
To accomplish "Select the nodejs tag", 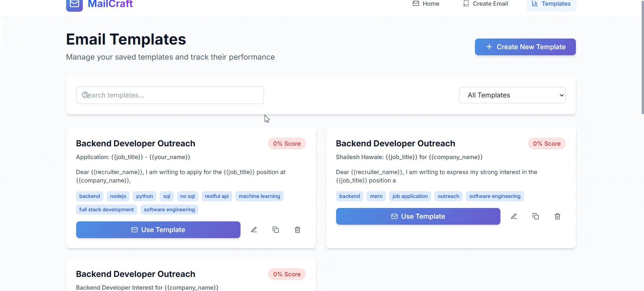I will point(118,196).
